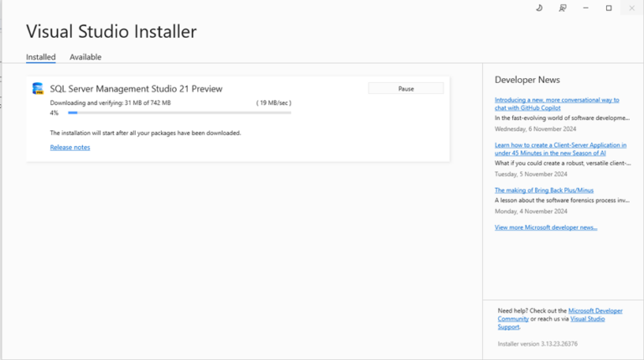Image resolution: width=644 pixels, height=360 pixels.
Task: Open 'The making of Bring Back Plus/Minus'
Action: click(543, 190)
